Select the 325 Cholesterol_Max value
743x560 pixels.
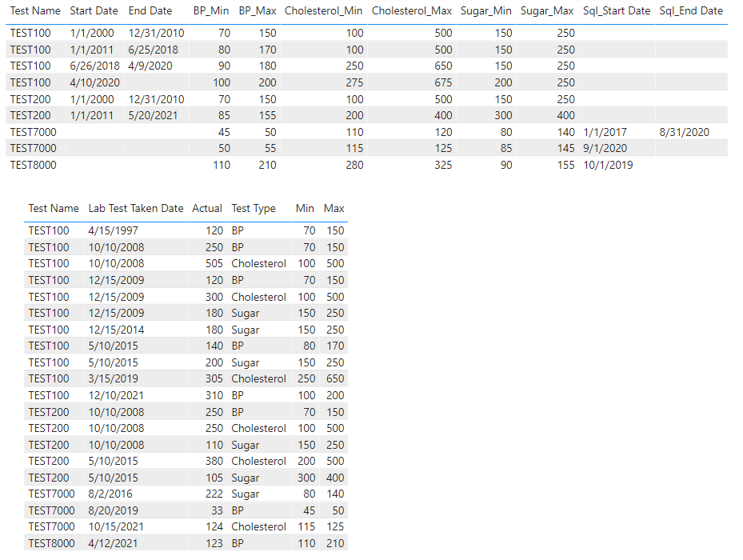point(443,165)
